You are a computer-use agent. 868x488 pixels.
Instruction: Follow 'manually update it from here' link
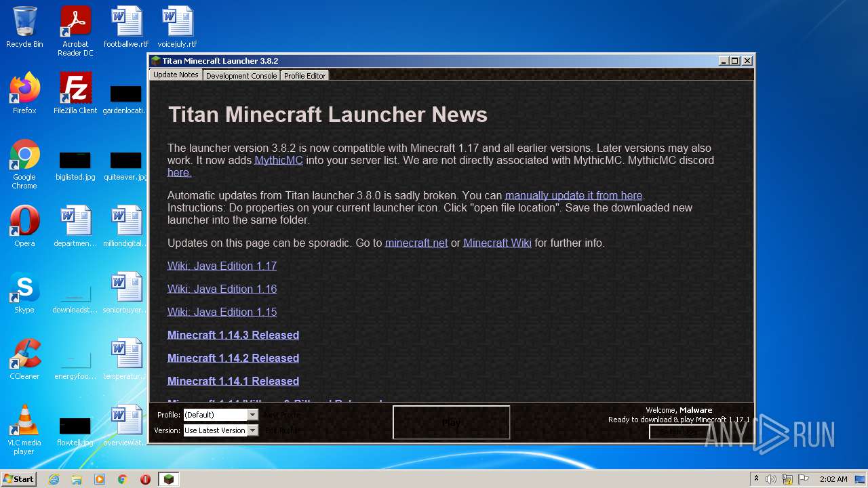(574, 195)
